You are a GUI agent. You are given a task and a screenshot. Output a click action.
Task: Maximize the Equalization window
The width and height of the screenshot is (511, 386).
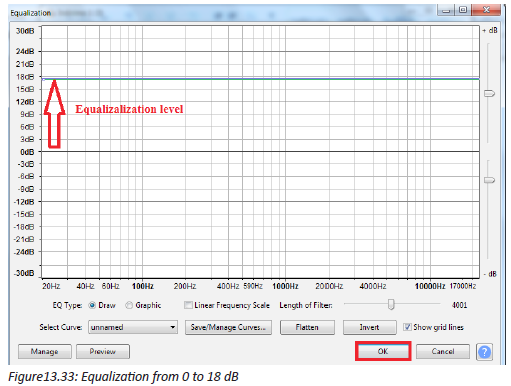(463, 10)
